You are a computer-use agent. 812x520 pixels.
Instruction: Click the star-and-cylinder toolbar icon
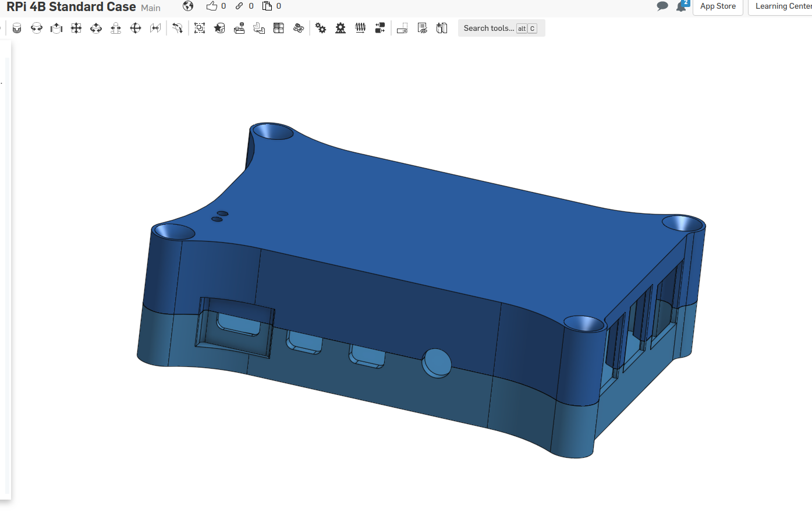pos(219,28)
